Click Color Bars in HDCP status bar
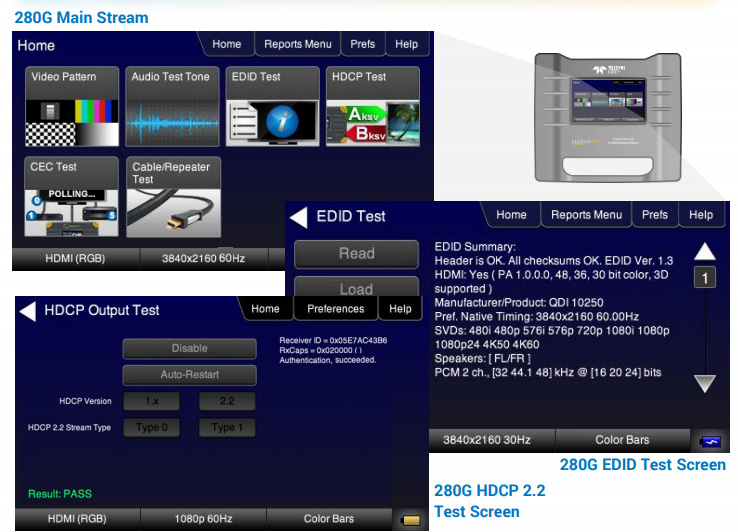The height and width of the screenshot is (532, 738). tap(329, 519)
